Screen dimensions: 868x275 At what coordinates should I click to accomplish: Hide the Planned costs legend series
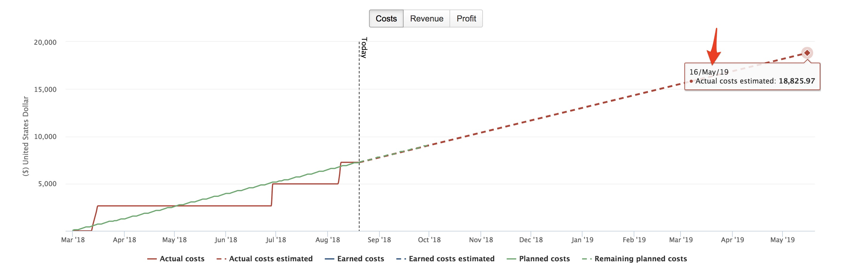pyautogui.click(x=544, y=259)
